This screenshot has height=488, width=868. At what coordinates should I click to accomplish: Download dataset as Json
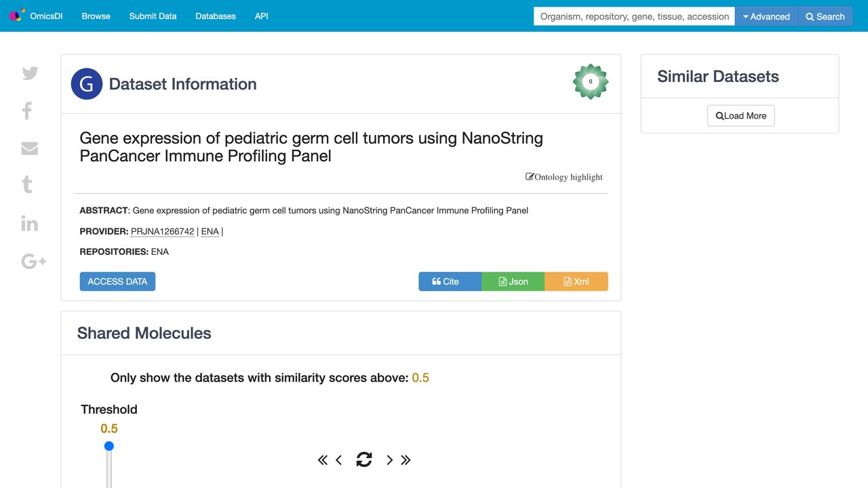(x=513, y=281)
